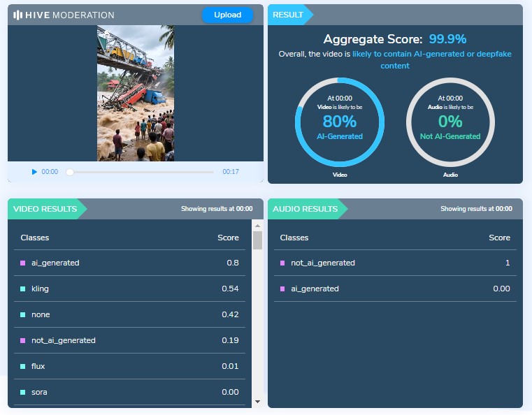Click the not_ai_generated marker in audio results
The image size is (532, 415).
(x=282, y=263)
